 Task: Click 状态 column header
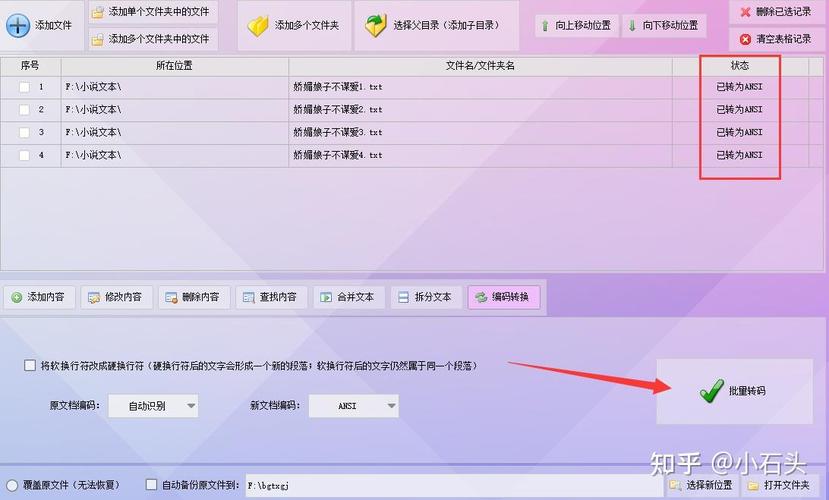pos(740,66)
